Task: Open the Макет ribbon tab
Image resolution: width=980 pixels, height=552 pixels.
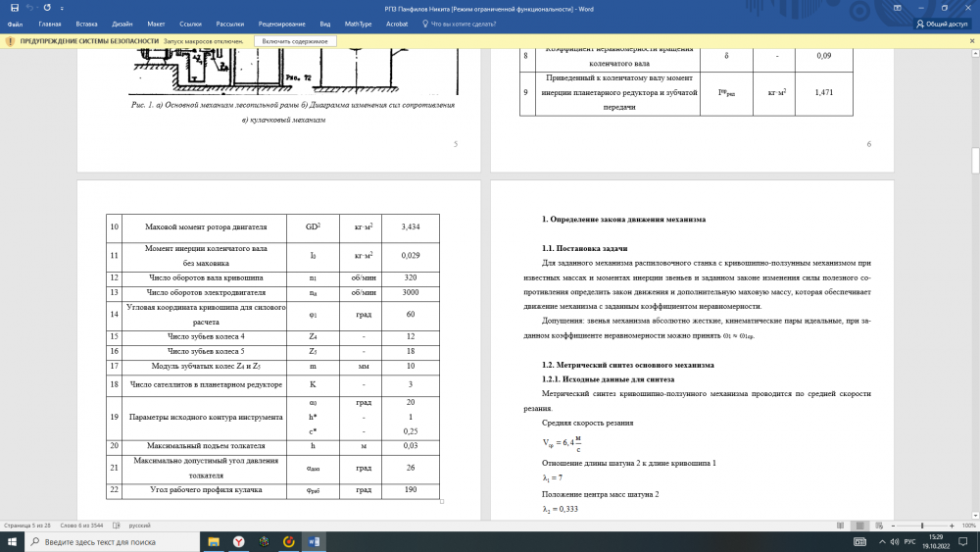Action: [156, 24]
